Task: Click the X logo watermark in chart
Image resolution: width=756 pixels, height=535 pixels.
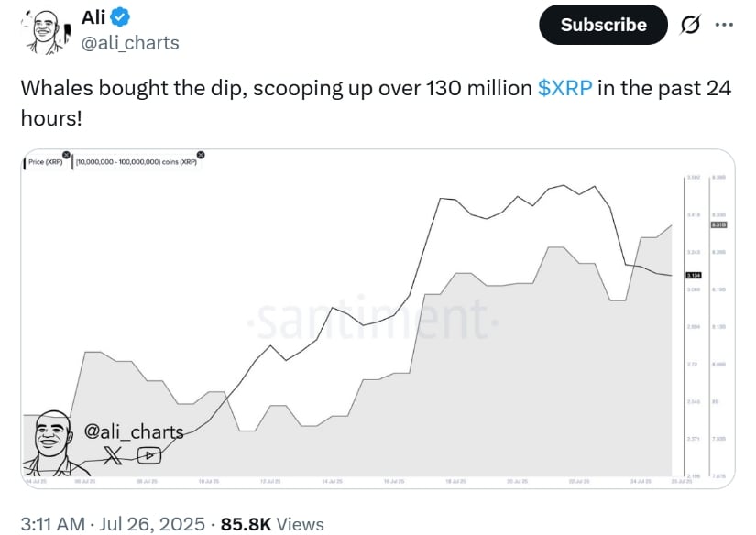Action: tap(113, 455)
